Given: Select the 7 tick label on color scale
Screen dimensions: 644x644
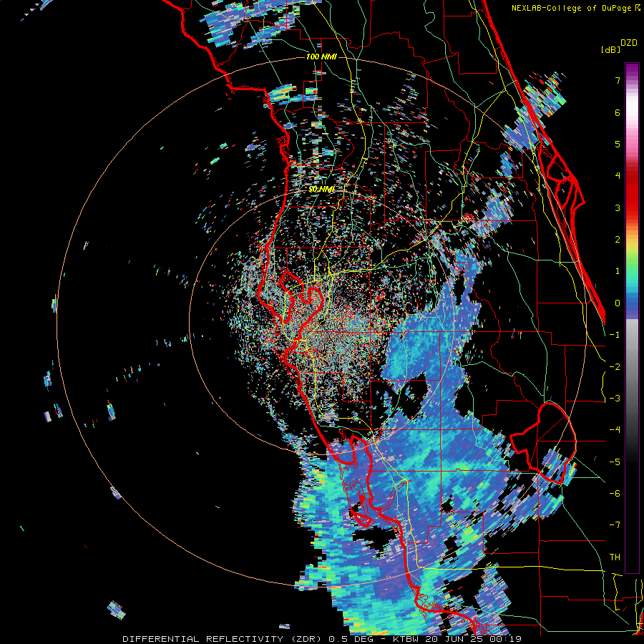Looking at the screenshot, I should pos(618,80).
